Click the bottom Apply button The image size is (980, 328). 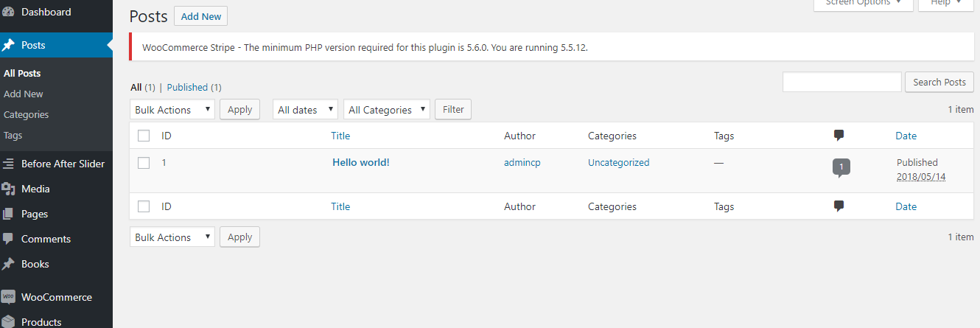[x=239, y=237]
